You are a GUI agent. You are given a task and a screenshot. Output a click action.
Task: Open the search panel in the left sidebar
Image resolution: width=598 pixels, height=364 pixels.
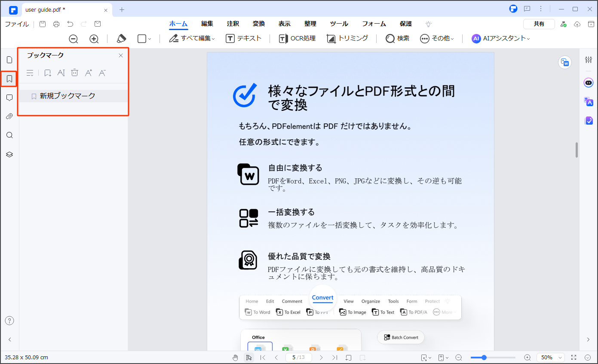pyautogui.click(x=9, y=135)
